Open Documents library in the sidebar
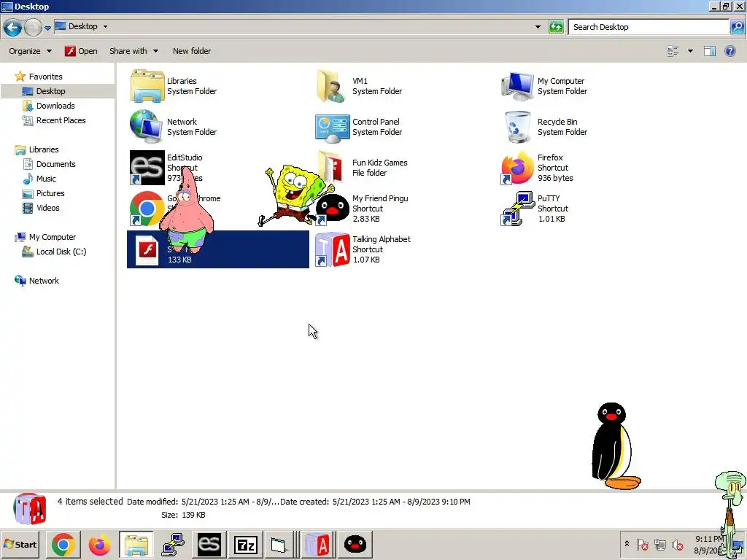Image resolution: width=747 pixels, height=560 pixels. click(49, 164)
